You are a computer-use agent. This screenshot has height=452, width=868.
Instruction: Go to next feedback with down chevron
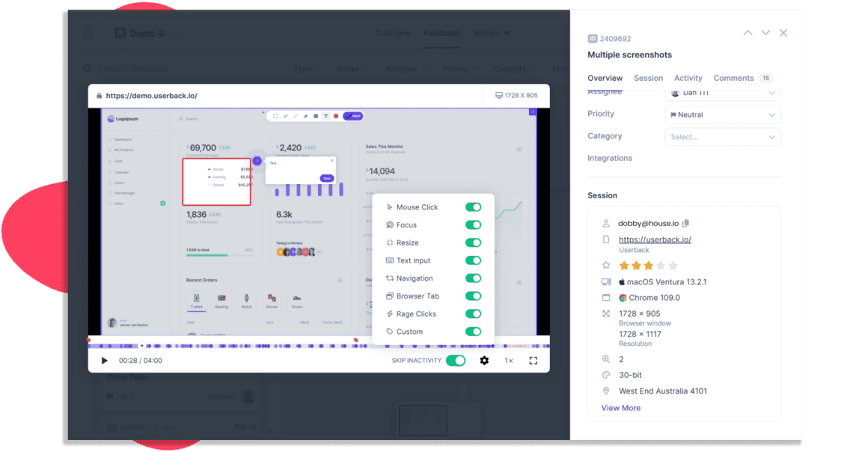765,33
